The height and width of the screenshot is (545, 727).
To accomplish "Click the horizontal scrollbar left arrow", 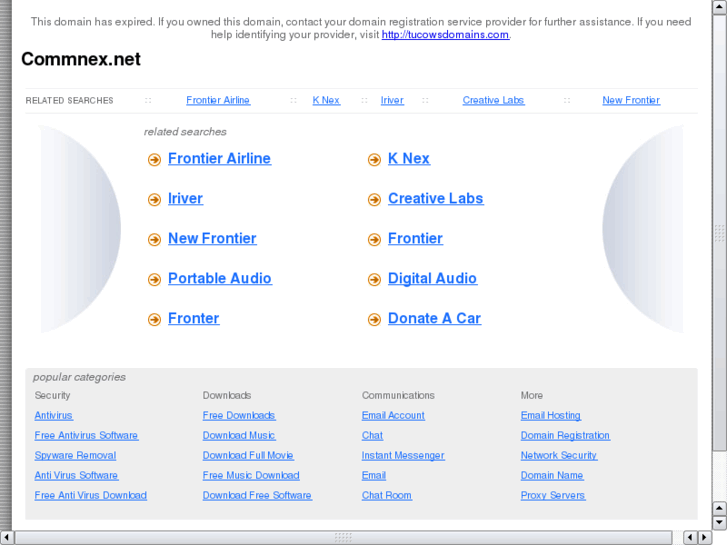I will 6,537.
